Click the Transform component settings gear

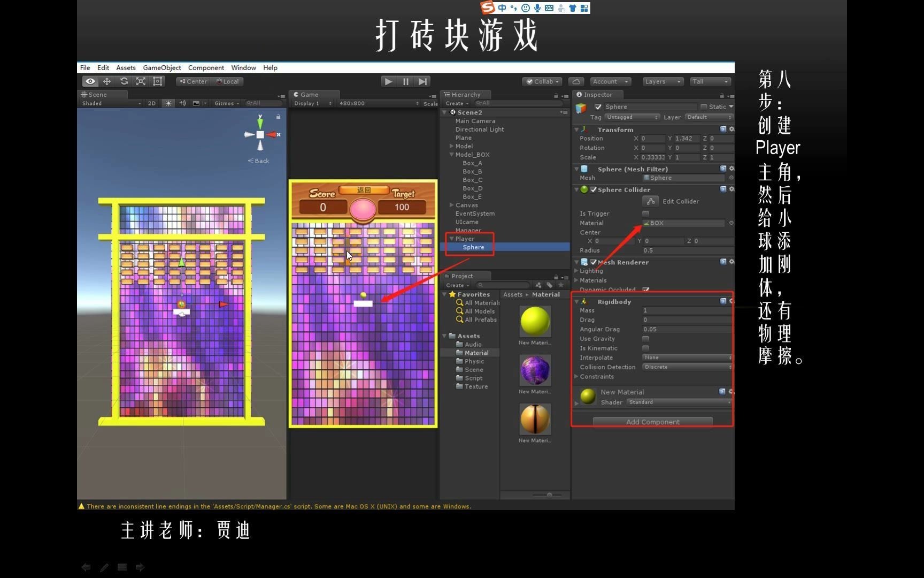731,130
